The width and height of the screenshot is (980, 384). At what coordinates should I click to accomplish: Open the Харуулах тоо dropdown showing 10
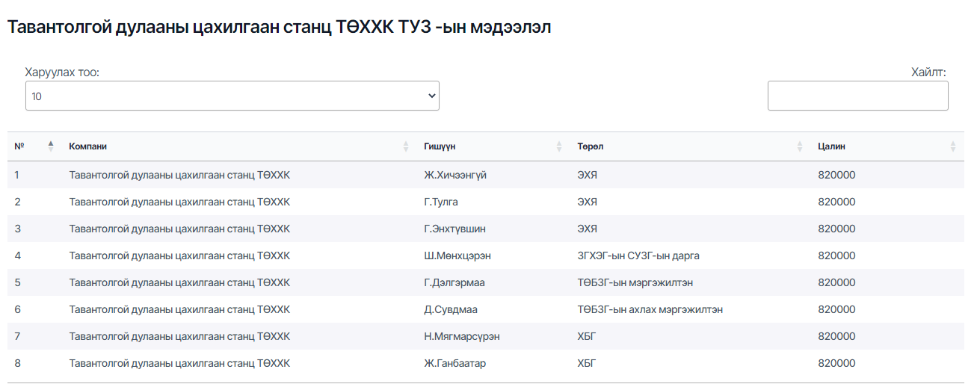pos(232,96)
